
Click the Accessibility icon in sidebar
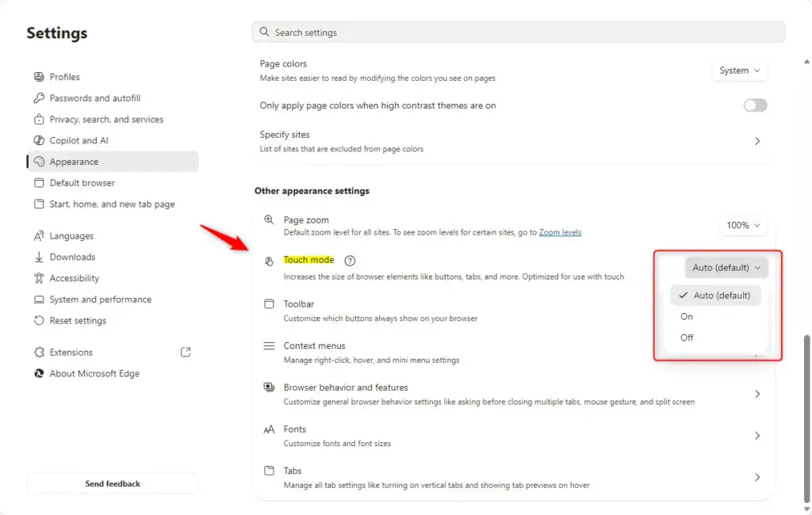pos(39,278)
